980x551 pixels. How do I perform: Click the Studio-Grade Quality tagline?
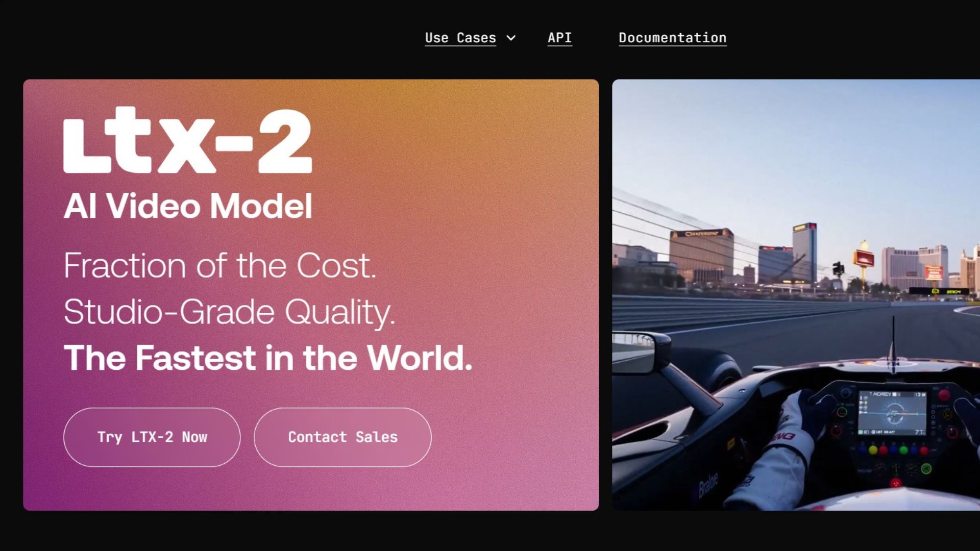tap(229, 312)
